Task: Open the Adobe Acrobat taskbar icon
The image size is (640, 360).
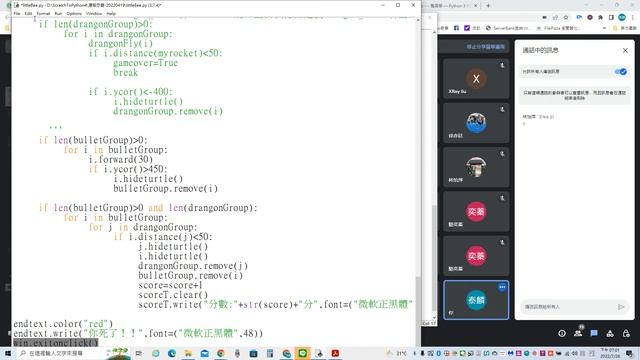Action: 335,353
